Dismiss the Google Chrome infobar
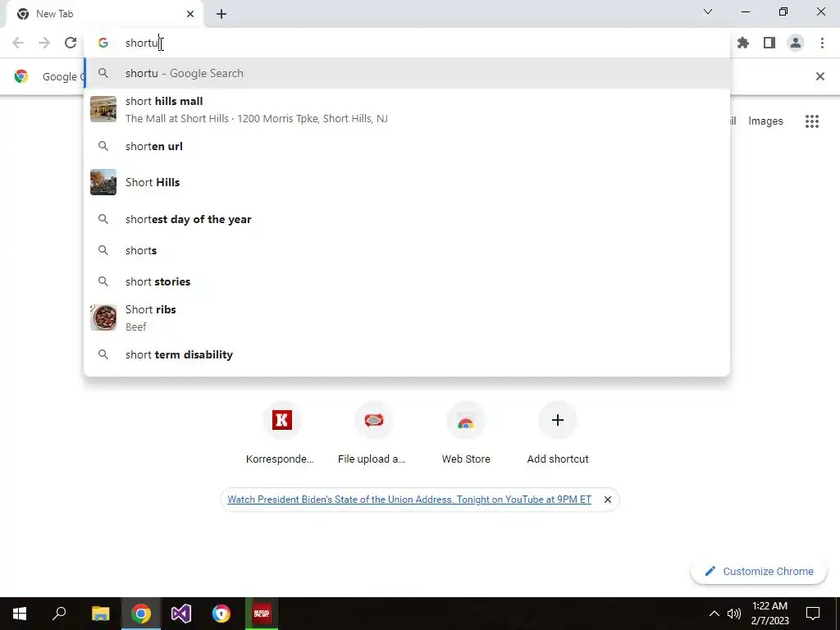The width and height of the screenshot is (840, 630). click(819, 76)
